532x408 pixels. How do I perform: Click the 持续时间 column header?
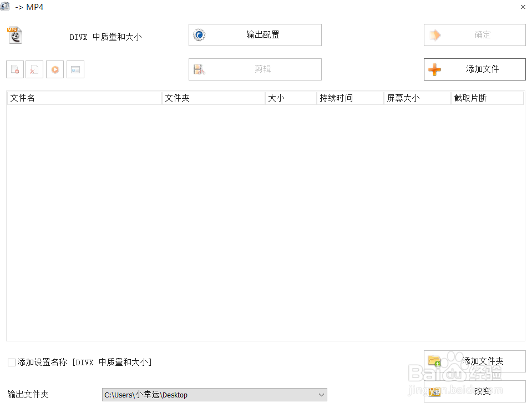point(350,98)
